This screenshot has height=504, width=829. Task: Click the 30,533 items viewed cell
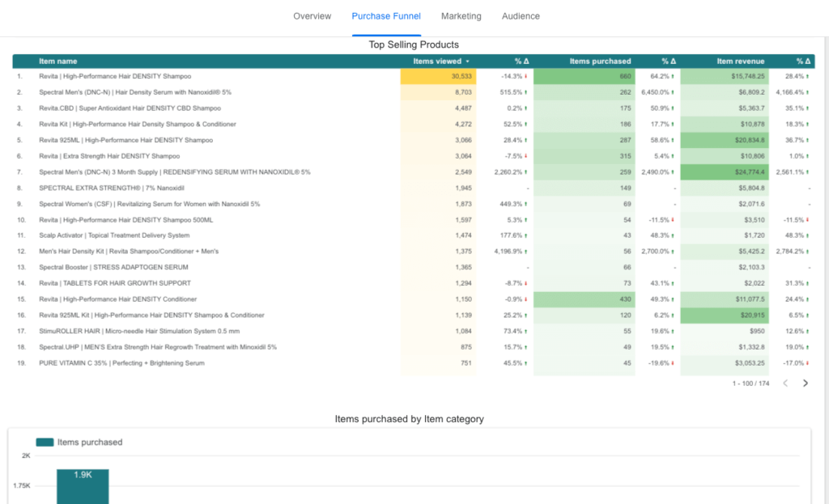point(438,76)
